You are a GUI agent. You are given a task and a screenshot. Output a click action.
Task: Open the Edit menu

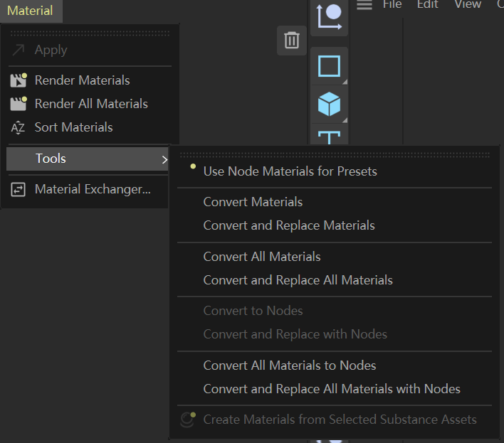[428, 5]
